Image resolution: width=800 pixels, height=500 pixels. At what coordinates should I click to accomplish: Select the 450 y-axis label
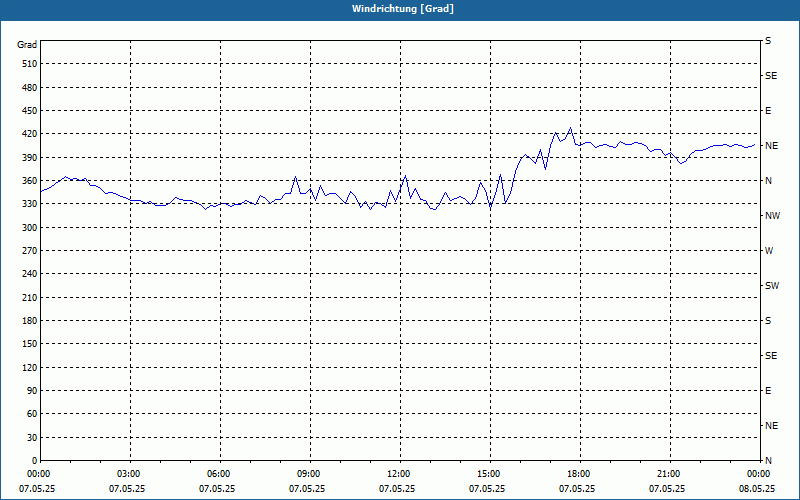tap(30, 111)
